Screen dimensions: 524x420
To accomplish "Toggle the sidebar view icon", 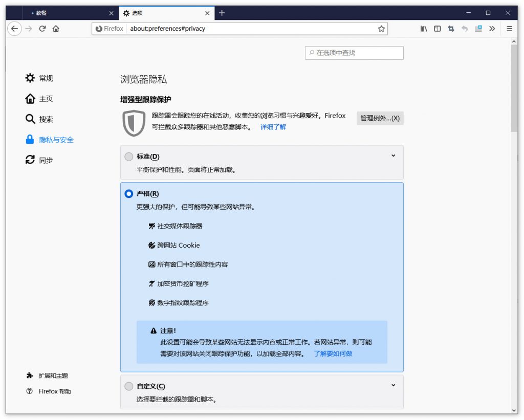I will coord(437,29).
